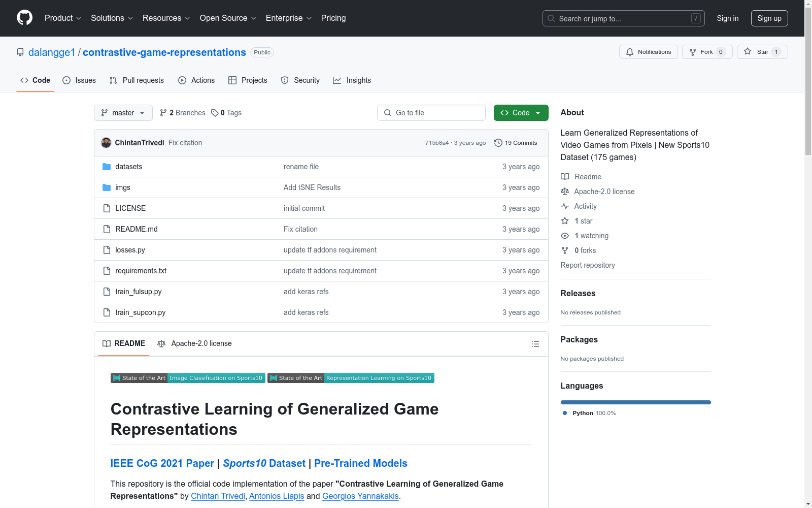Image resolution: width=812 pixels, height=508 pixels.
Task: Click the star icon beside 1 star
Action: click(x=565, y=221)
